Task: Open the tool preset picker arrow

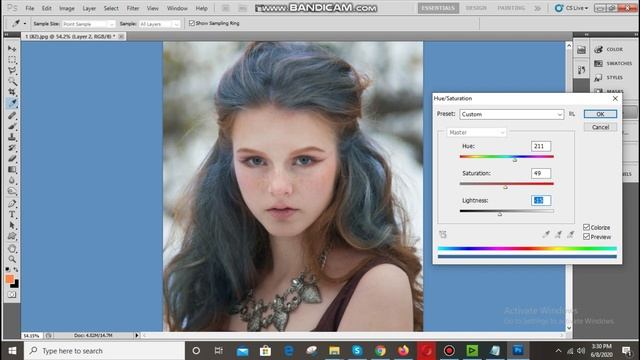Action: pyautogui.click(x=25, y=24)
